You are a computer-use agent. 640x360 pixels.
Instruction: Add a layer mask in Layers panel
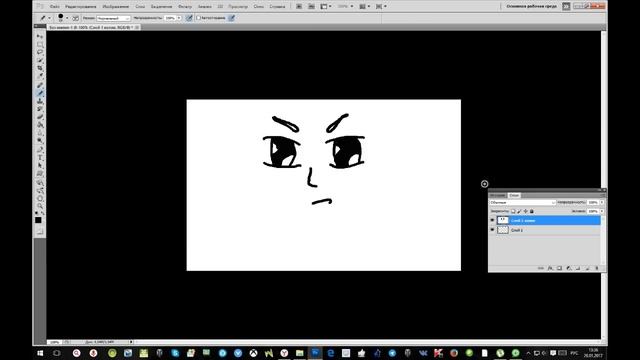(x=559, y=268)
